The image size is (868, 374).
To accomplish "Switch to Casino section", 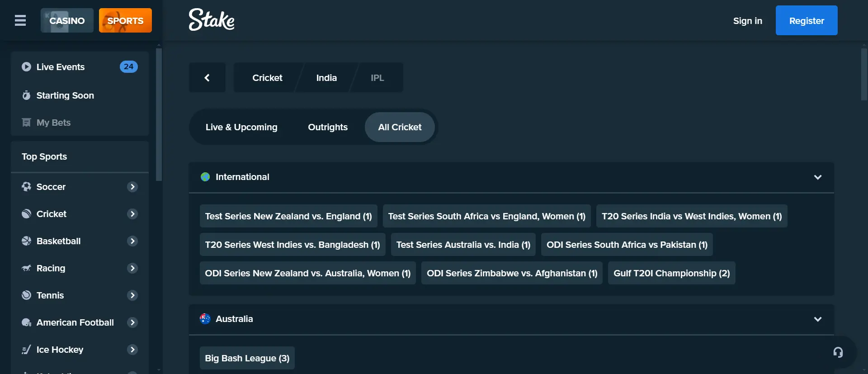I will click(67, 20).
